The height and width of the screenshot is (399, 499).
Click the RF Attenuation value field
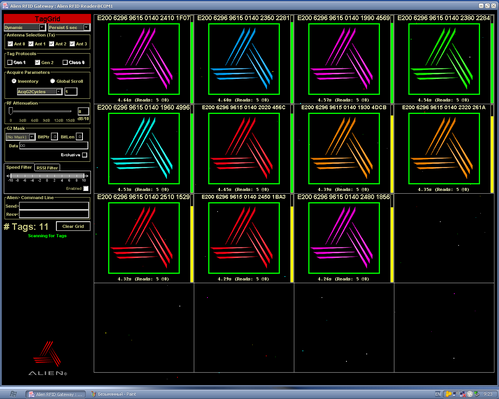(x=83, y=111)
